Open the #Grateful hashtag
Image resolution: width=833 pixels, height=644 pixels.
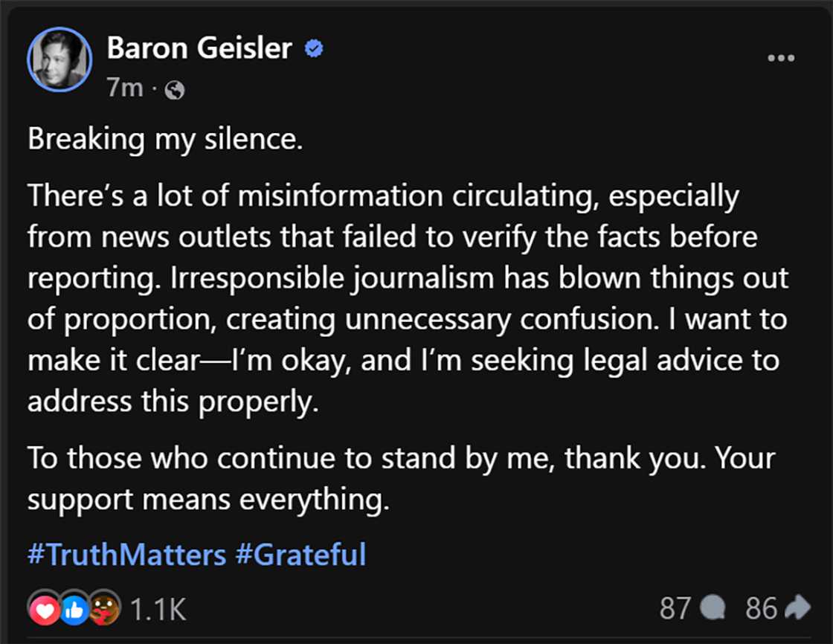[300, 555]
